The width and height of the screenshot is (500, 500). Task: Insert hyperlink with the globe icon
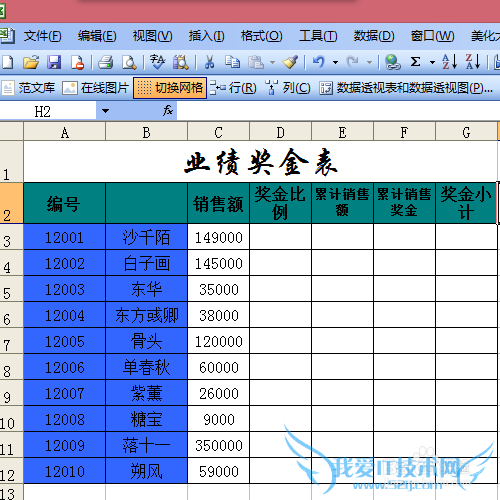coord(393,62)
